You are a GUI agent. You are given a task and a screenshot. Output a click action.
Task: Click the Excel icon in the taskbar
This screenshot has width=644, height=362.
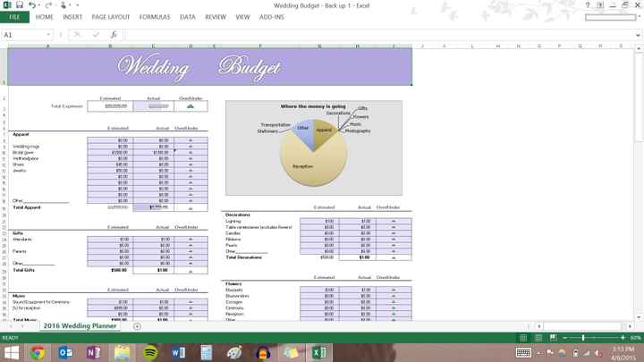[319, 352]
